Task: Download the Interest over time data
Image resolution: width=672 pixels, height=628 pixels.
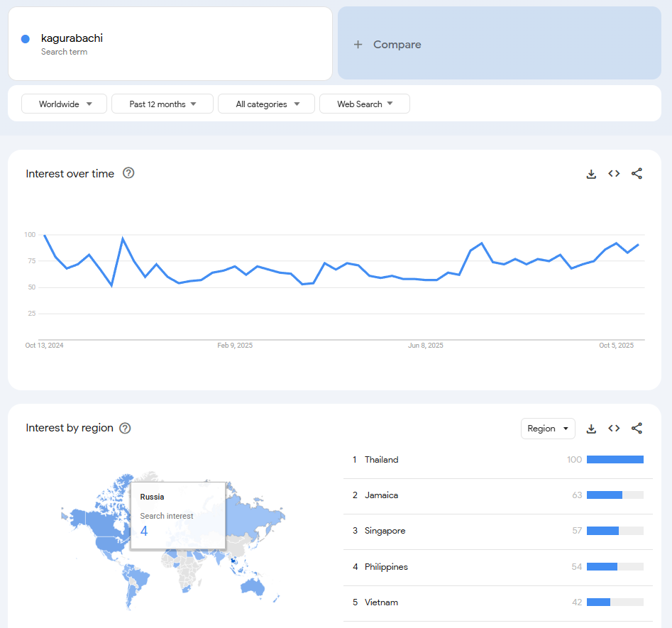Action: [591, 174]
